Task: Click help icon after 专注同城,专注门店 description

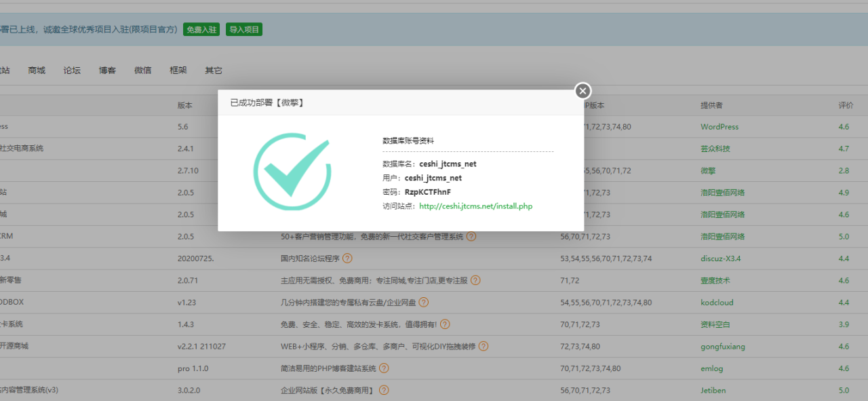Action: (475, 280)
